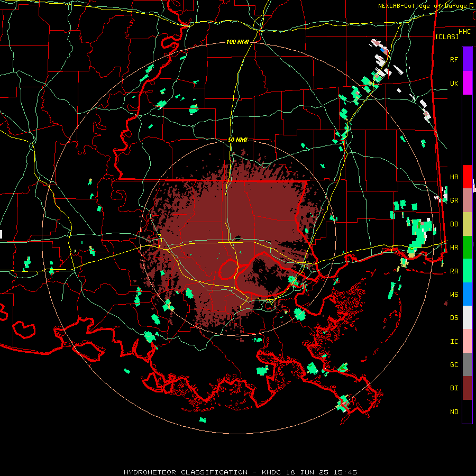Click the UK legend label
The image size is (476, 476).
tap(454, 83)
